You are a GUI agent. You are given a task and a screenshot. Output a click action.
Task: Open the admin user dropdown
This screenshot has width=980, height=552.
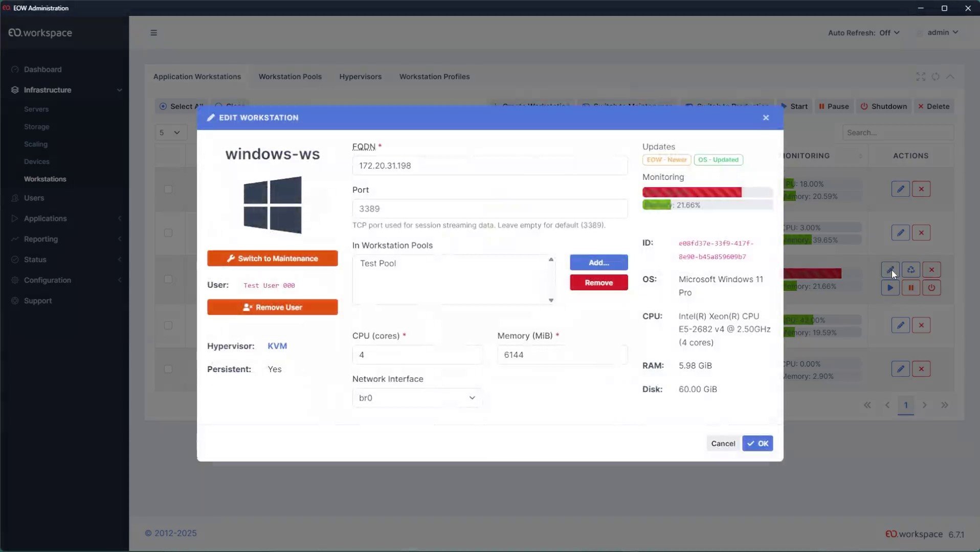(x=943, y=33)
